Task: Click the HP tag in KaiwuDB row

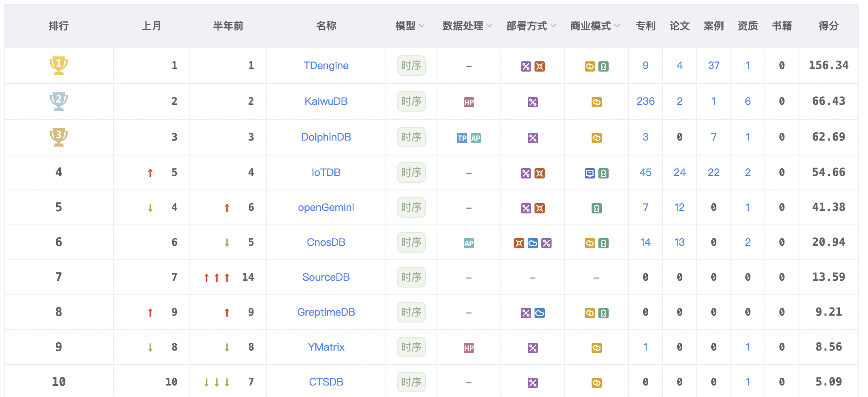Action: pyautogui.click(x=469, y=102)
